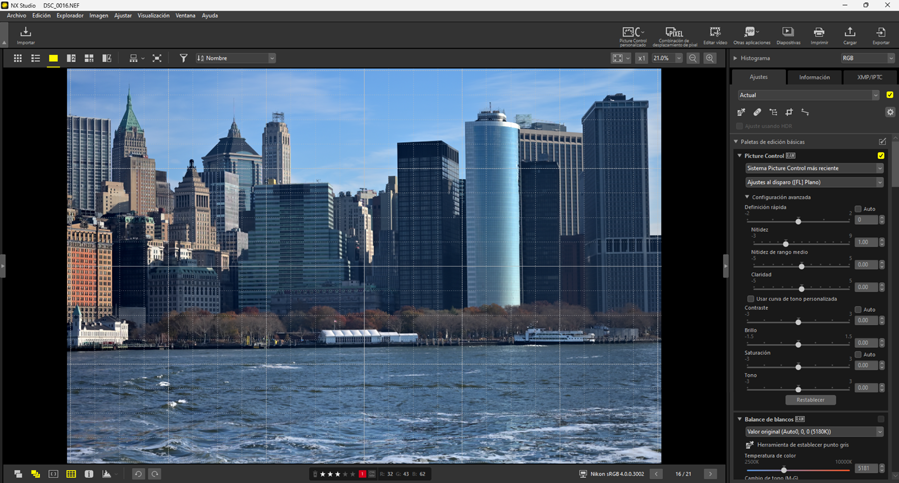
Task: Click the zoom out magnifier
Action: (693, 59)
